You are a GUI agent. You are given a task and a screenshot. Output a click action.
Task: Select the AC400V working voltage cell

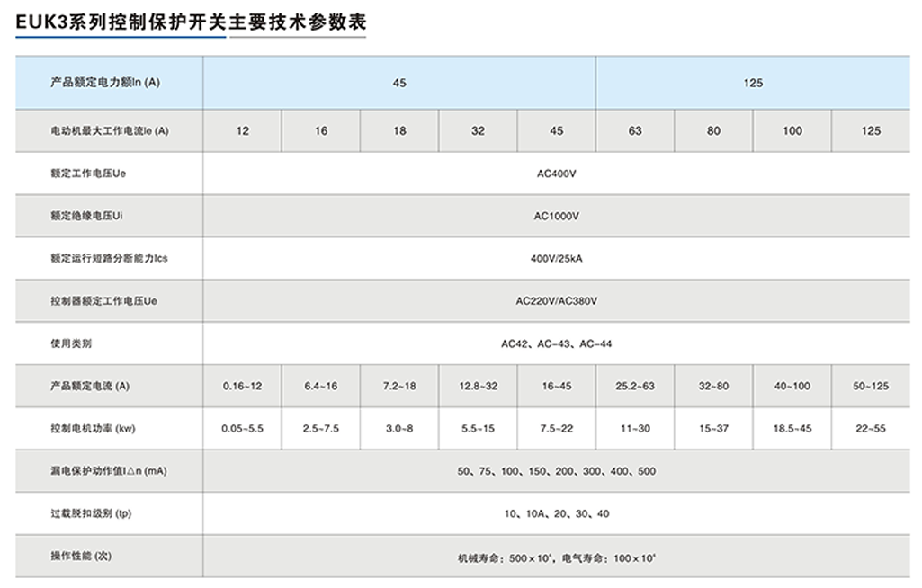click(x=556, y=174)
